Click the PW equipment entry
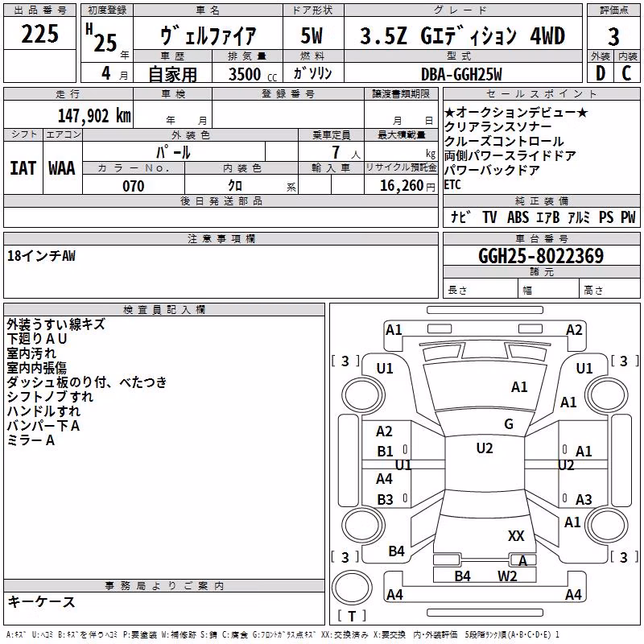 (628, 217)
